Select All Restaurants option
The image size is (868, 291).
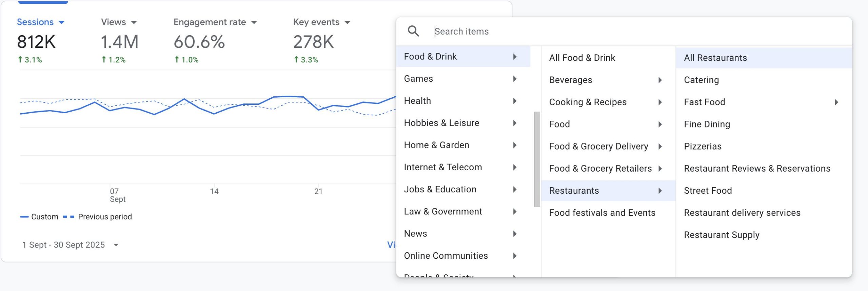715,58
